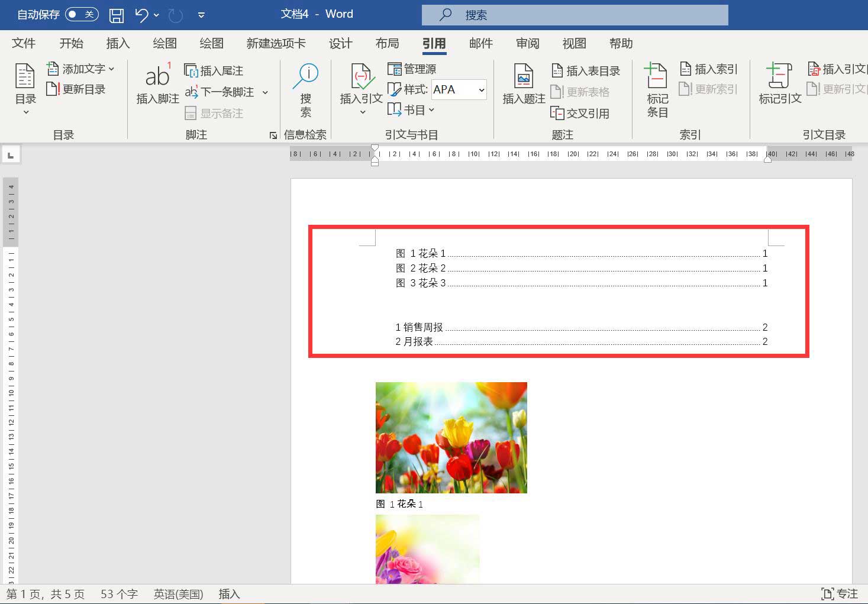
Task: Click word count 53 个字
Action: click(119, 594)
